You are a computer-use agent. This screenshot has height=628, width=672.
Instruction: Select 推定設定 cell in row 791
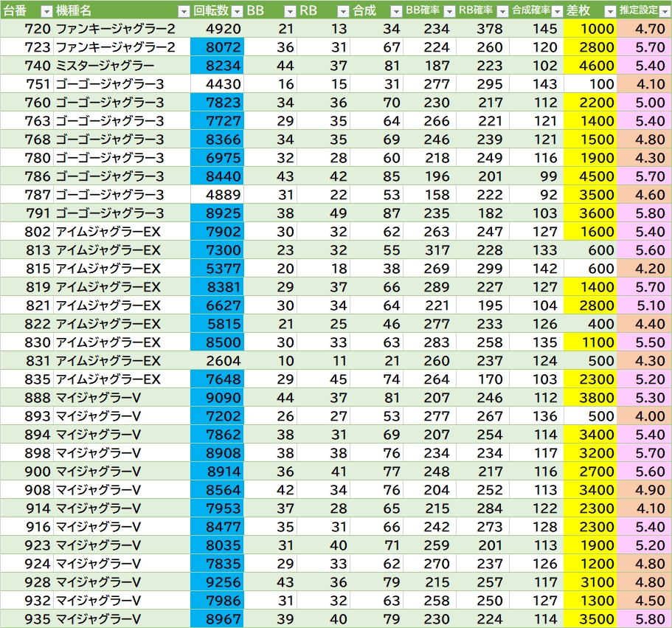[x=645, y=213]
